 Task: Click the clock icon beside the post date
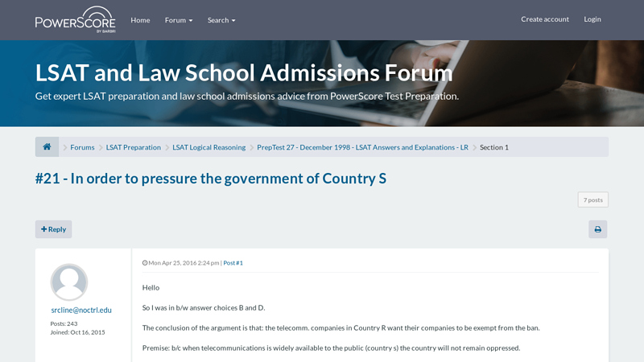(145, 263)
